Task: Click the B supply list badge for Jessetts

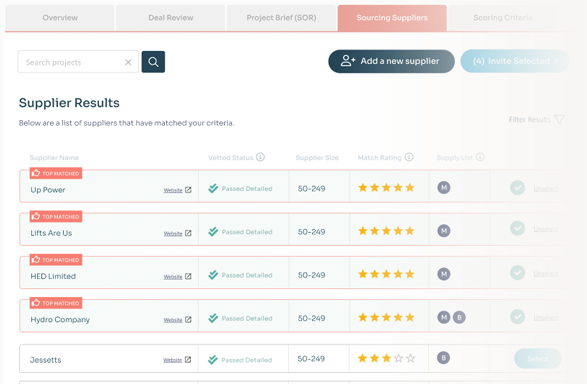Action: click(444, 358)
